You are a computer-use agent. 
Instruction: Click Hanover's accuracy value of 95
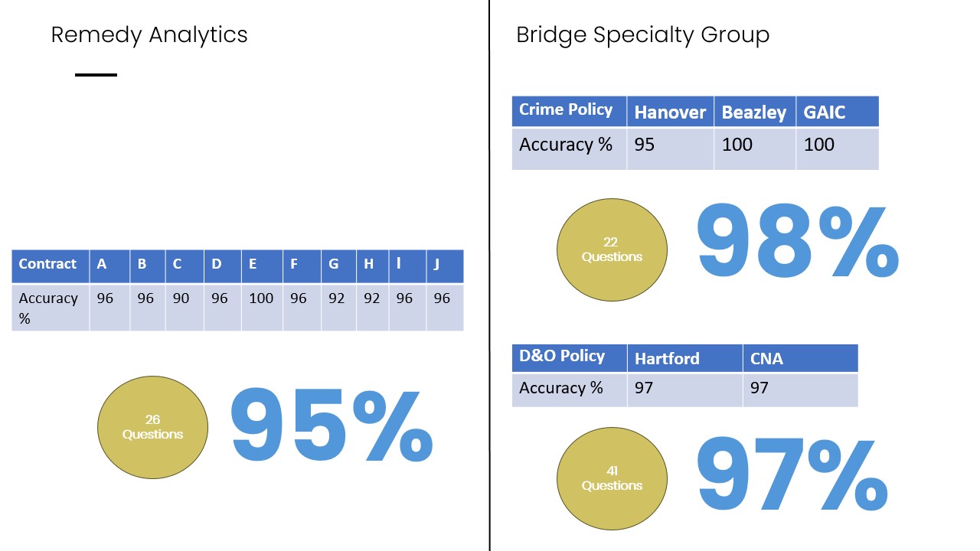pos(645,145)
